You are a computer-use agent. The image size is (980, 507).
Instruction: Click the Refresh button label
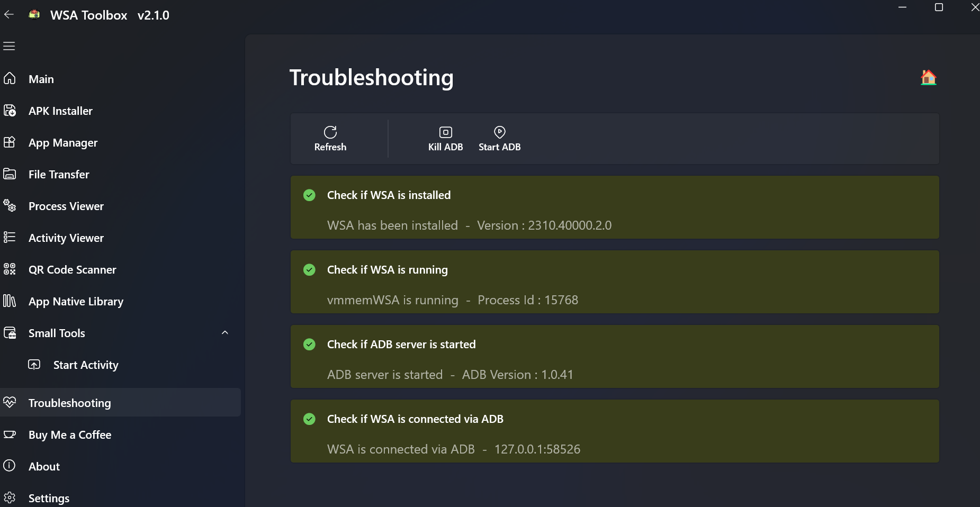pyautogui.click(x=330, y=147)
